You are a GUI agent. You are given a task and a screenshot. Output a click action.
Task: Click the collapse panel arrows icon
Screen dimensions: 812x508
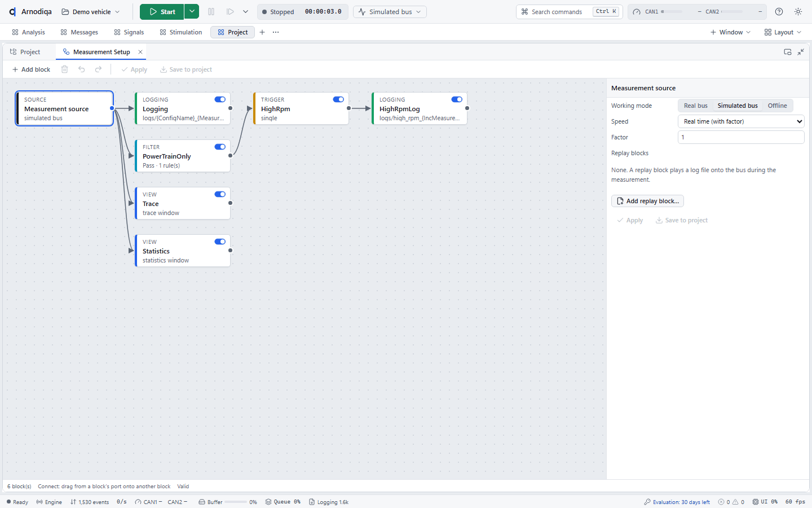[x=801, y=52]
